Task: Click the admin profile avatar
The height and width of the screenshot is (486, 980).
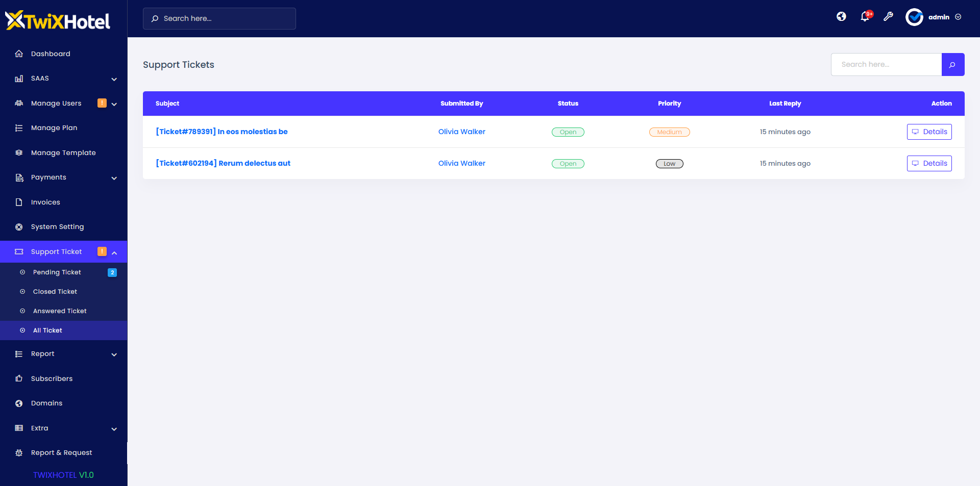Action: (x=915, y=17)
